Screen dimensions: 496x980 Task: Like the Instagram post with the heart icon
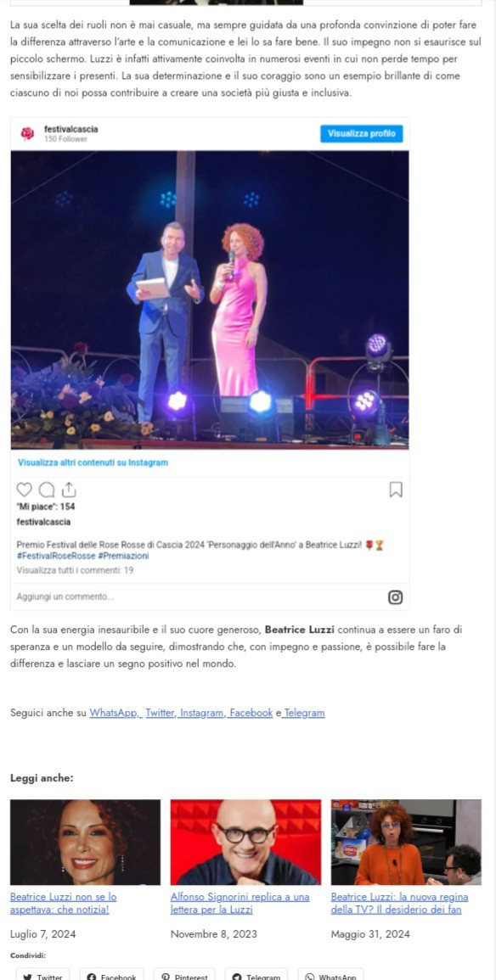click(24, 490)
